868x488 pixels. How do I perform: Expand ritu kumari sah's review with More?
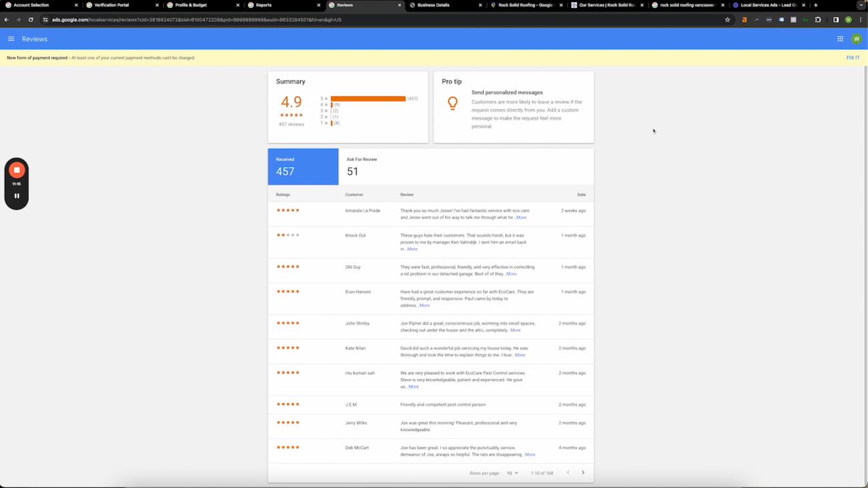click(414, 386)
